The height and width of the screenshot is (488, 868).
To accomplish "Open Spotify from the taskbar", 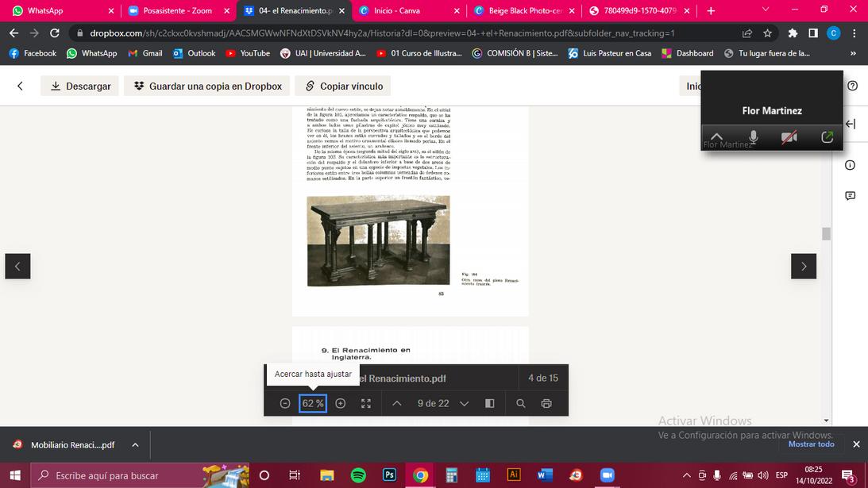I will tap(358, 475).
